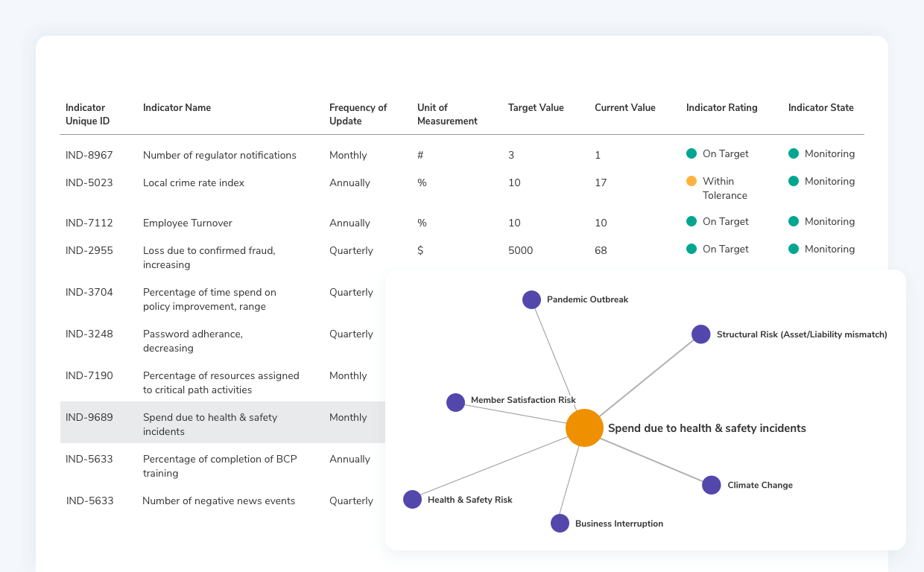Toggle the On Target status for Employee Turnover
This screenshot has height=572, width=924.
coord(692,221)
